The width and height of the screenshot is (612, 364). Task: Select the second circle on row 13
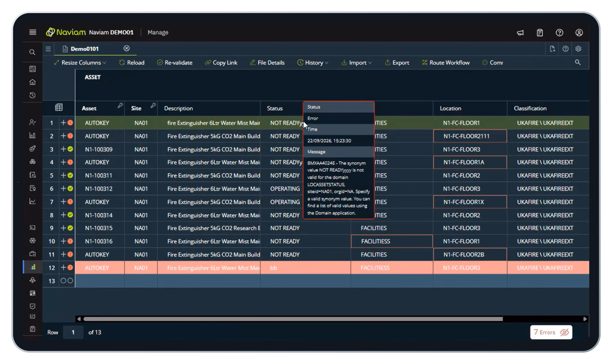(70, 281)
